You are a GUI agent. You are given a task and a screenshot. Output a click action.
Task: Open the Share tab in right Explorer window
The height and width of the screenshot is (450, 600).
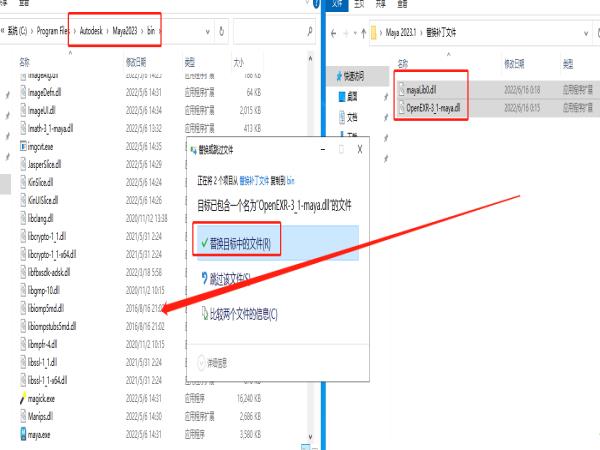coord(381,5)
